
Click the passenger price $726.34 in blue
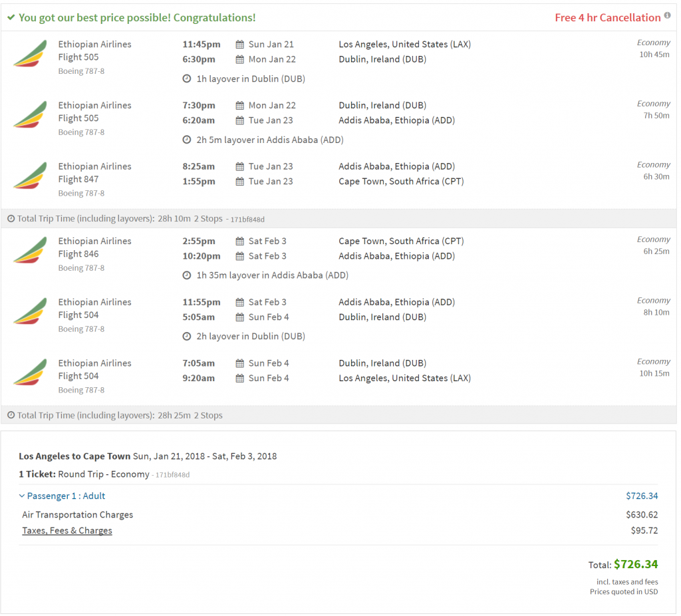coord(642,496)
